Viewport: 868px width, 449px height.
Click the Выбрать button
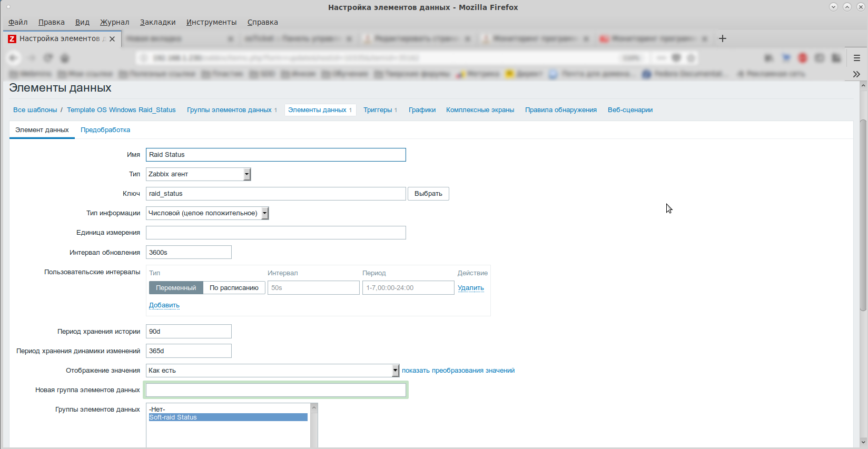[428, 194]
